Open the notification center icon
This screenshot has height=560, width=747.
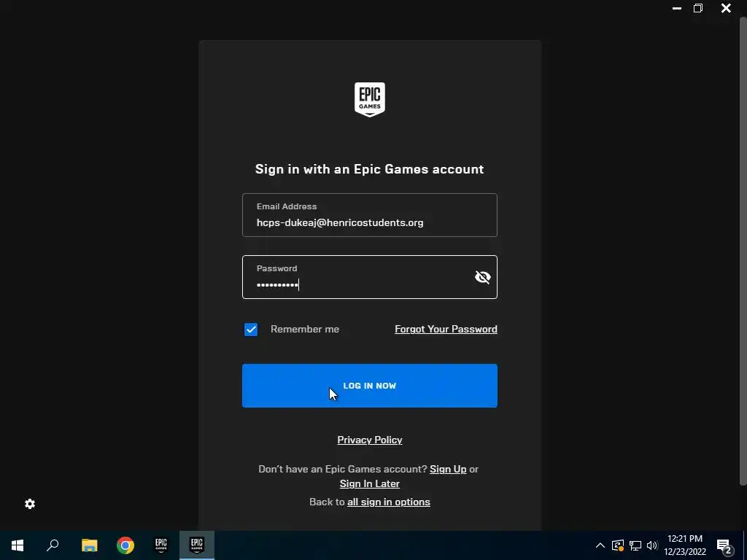point(724,546)
